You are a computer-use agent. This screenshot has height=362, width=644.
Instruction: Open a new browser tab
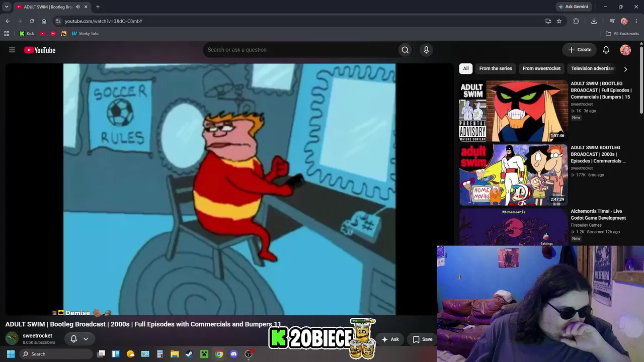pyautogui.click(x=98, y=7)
